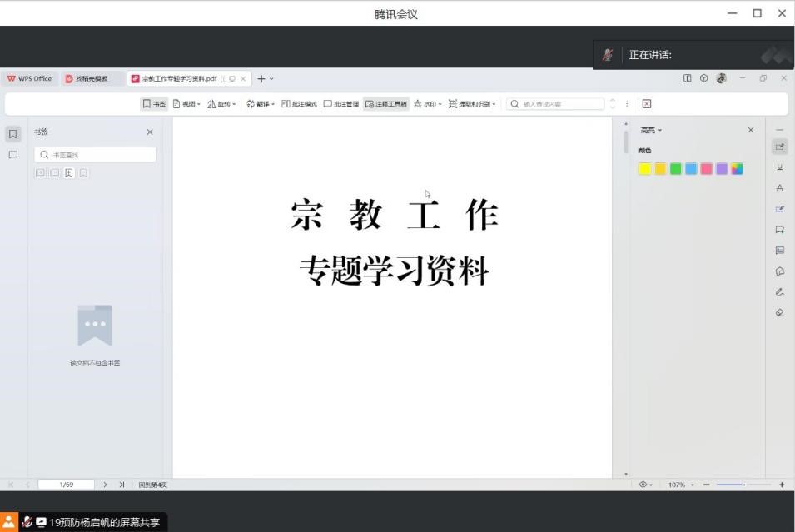Click the next page arrow in status bar
The width and height of the screenshot is (795, 532).
coord(106,485)
